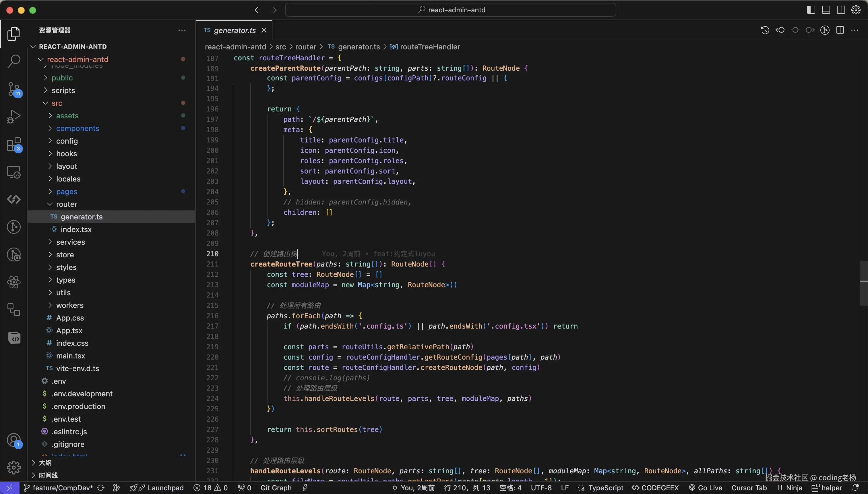868x494 pixels.
Task: Click the split editor right icon
Action: (840, 30)
